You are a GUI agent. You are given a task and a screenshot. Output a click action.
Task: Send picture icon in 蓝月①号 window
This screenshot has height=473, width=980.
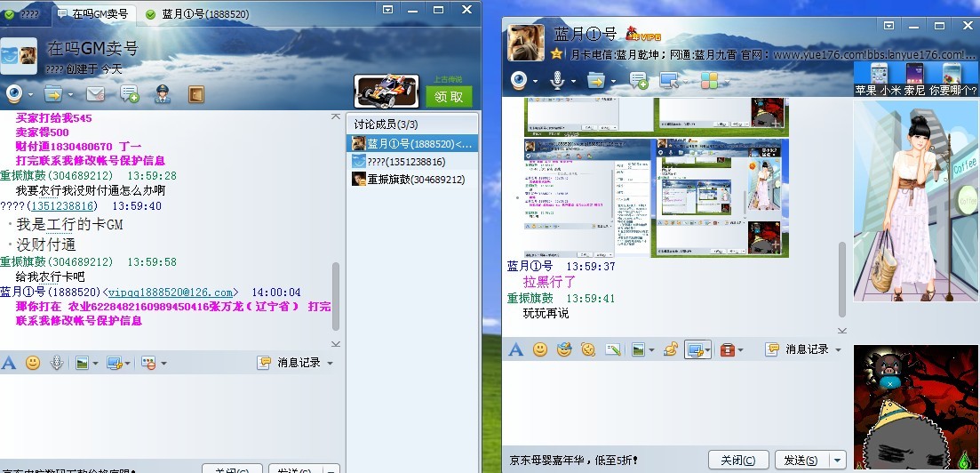[638, 349]
